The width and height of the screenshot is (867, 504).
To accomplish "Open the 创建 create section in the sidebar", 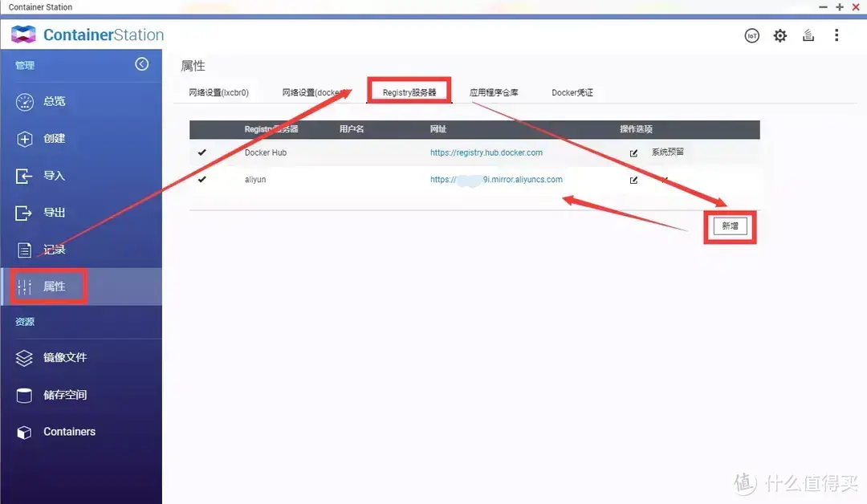I will (54, 138).
